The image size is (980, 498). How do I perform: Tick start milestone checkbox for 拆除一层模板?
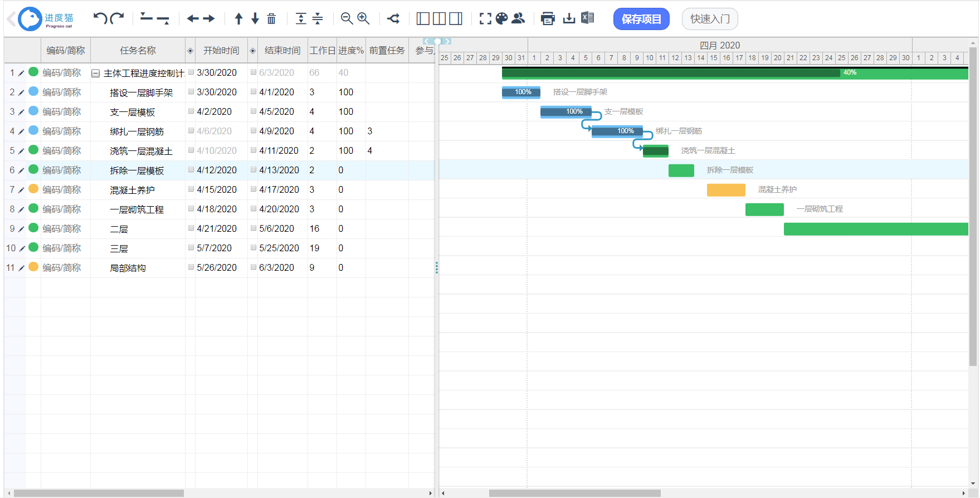pyautogui.click(x=191, y=169)
